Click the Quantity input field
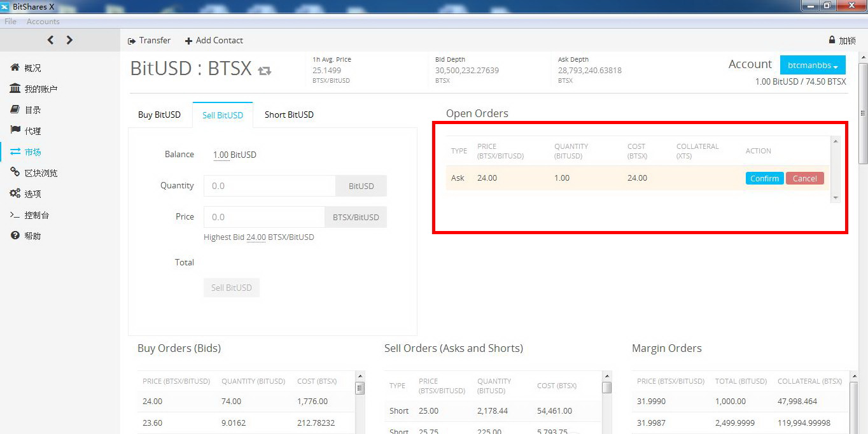The height and width of the screenshot is (434, 868). 269,186
